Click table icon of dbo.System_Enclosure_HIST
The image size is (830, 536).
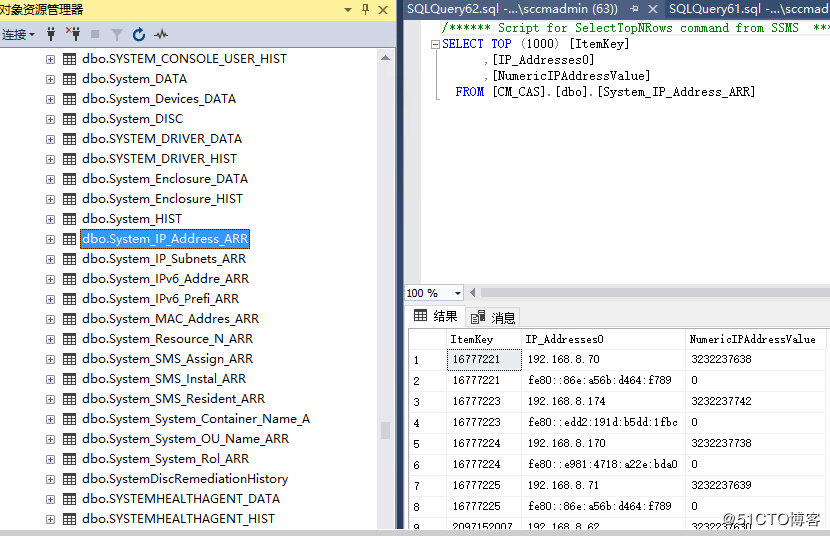point(69,199)
